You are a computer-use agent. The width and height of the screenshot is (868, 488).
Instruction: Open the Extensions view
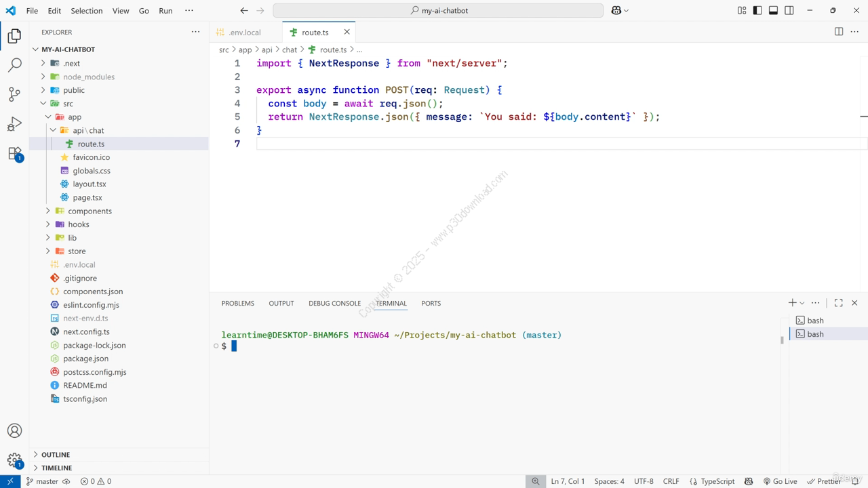[14, 154]
